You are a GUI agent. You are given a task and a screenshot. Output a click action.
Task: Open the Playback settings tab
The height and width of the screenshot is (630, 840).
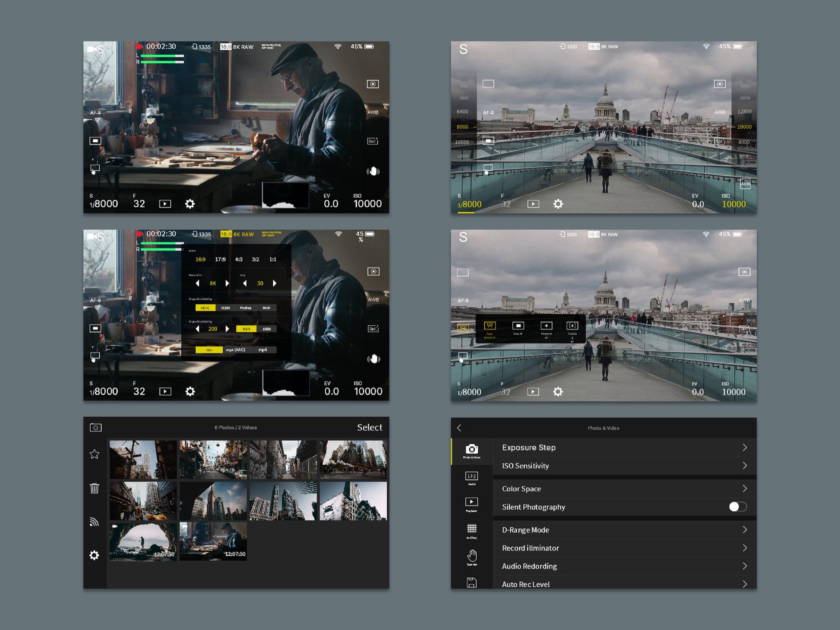click(x=472, y=504)
